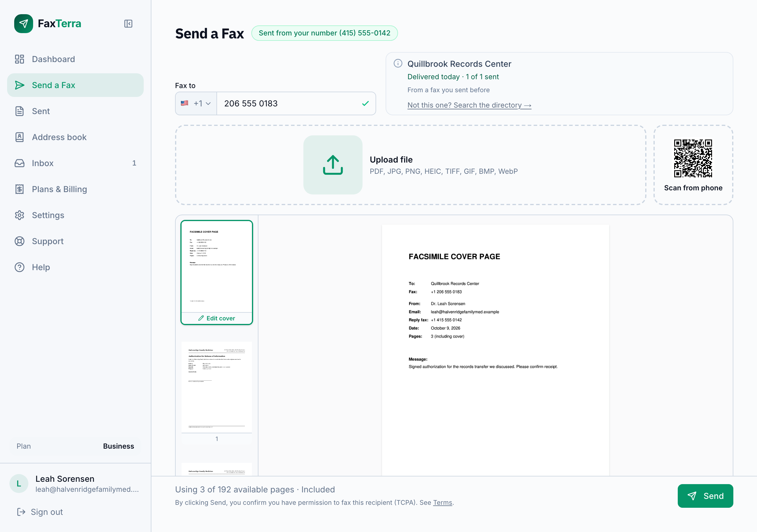Screen dimensions: 757x532
Task: Open the Address book
Action: [x=75, y=137]
